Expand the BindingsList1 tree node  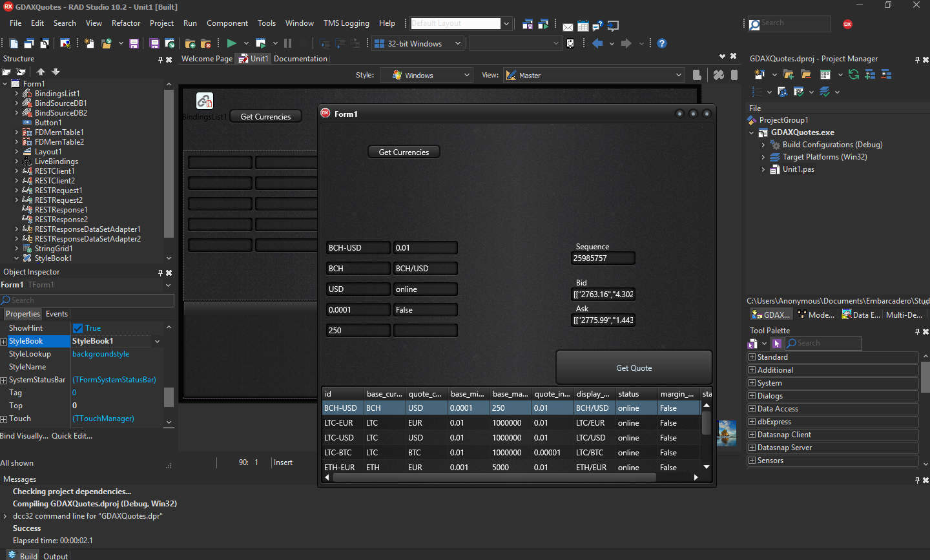tap(17, 94)
